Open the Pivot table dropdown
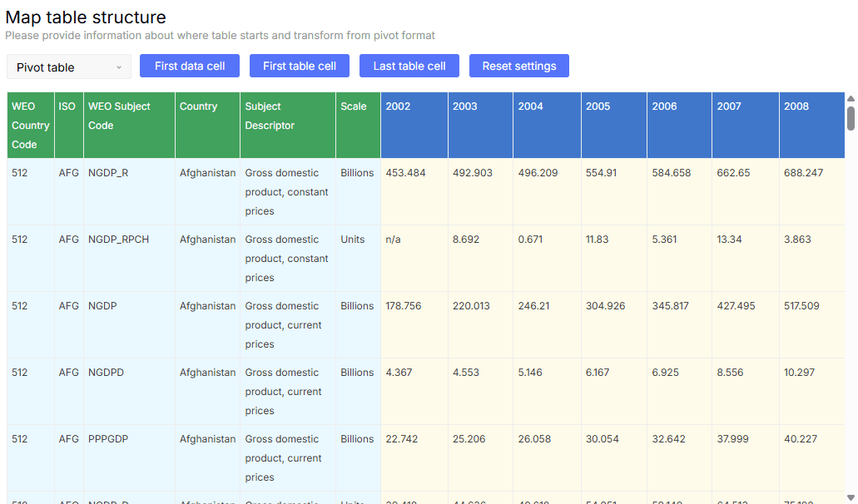Image resolution: width=858 pixels, height=504 pixels. [69, 67]
